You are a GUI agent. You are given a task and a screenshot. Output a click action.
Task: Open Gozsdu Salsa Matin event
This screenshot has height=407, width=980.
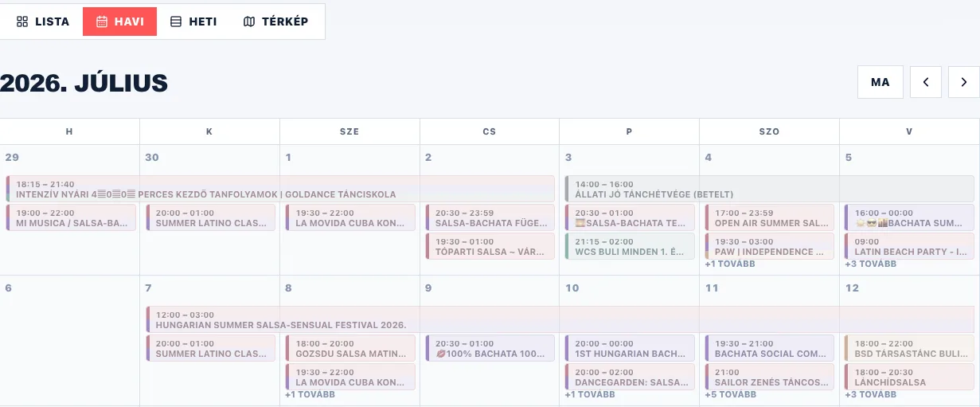click(350, 348)
